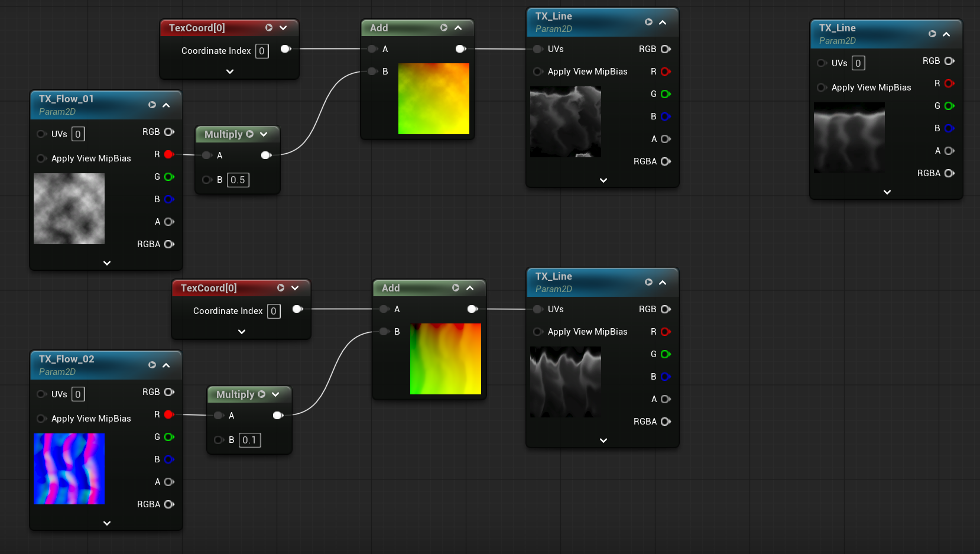Expand bottom chevron of rightmost TX_Line node

coord(887,192)
